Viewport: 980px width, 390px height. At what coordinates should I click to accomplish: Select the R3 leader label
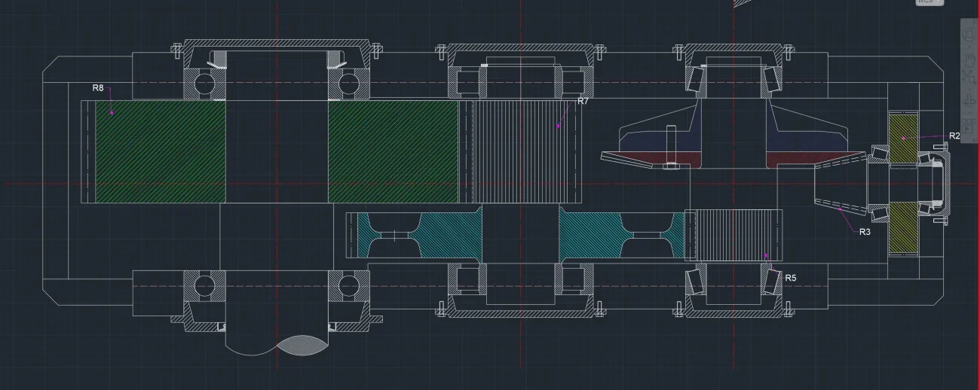(x=865, y=232)
